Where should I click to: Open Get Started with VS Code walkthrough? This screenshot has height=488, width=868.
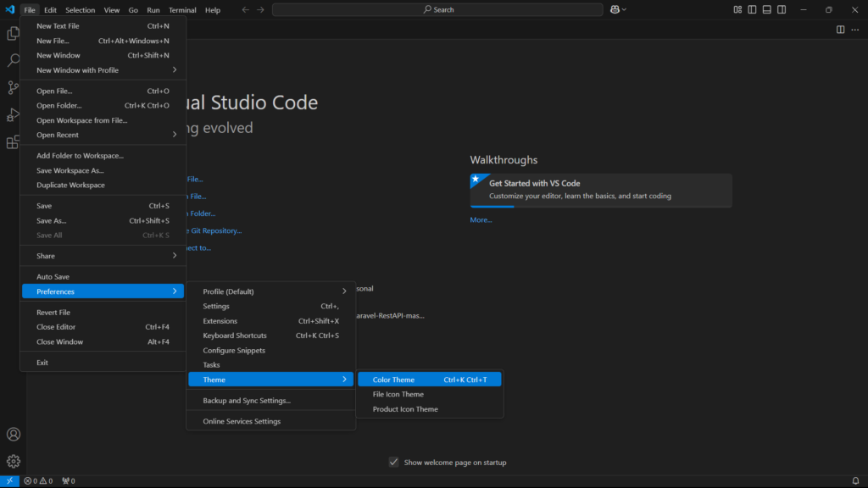[601, 191]
